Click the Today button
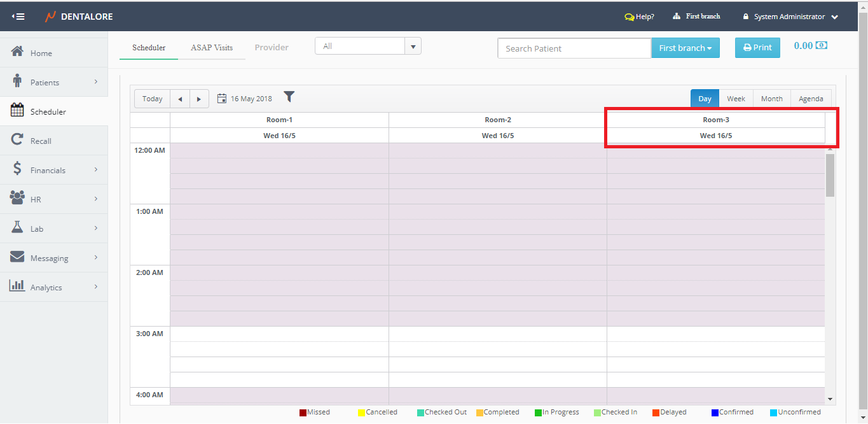868x424 pixels. click(x=153, y=99)
